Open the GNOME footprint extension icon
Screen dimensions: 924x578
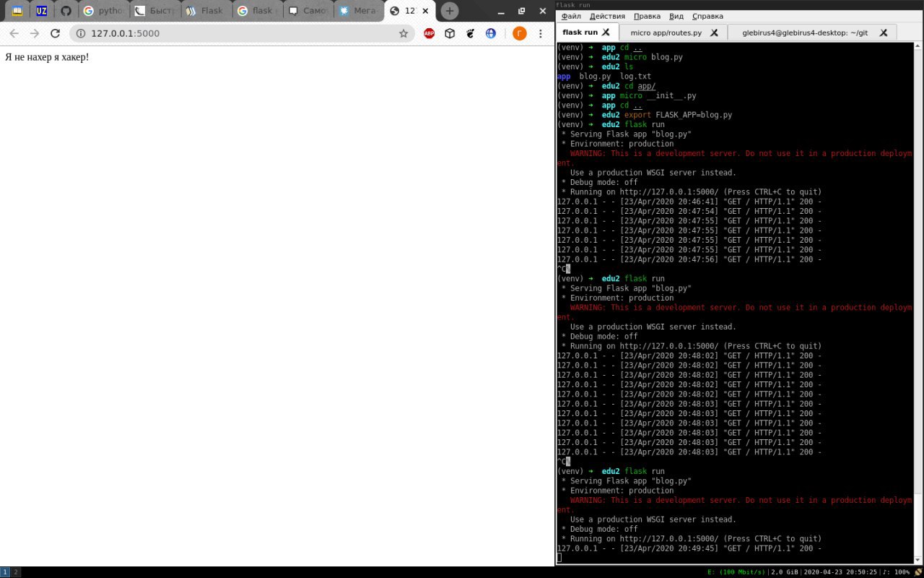[471, 33]
